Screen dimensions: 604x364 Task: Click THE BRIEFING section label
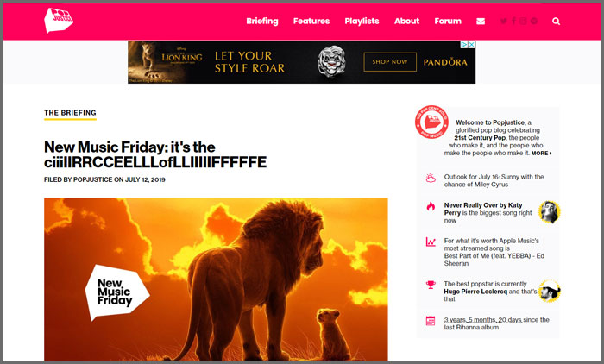pyautogui.click(x=70, y=113)
